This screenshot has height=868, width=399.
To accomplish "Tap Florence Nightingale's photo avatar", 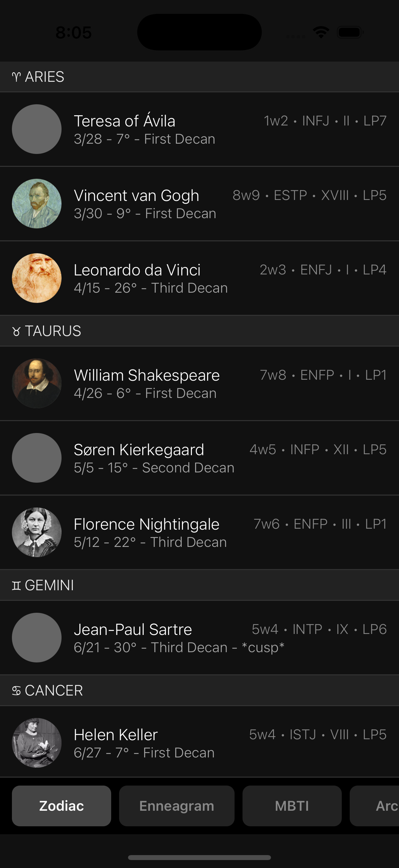I will click(x=37, y=532).
